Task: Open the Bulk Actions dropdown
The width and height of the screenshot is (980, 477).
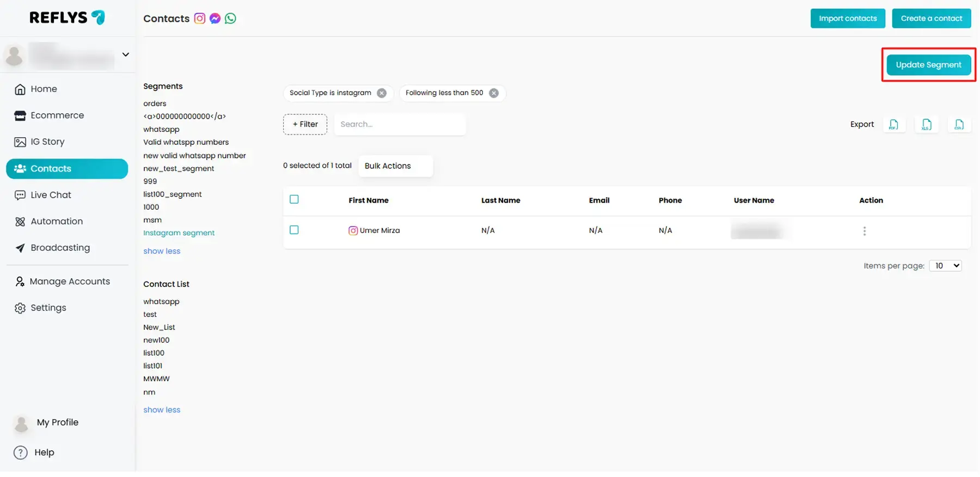Action: (395, 166)
